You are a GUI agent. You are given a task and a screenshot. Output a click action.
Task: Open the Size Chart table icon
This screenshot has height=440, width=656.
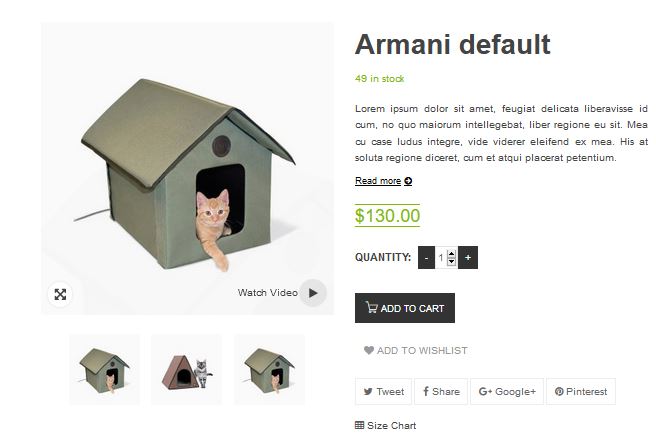pos(359,425)
